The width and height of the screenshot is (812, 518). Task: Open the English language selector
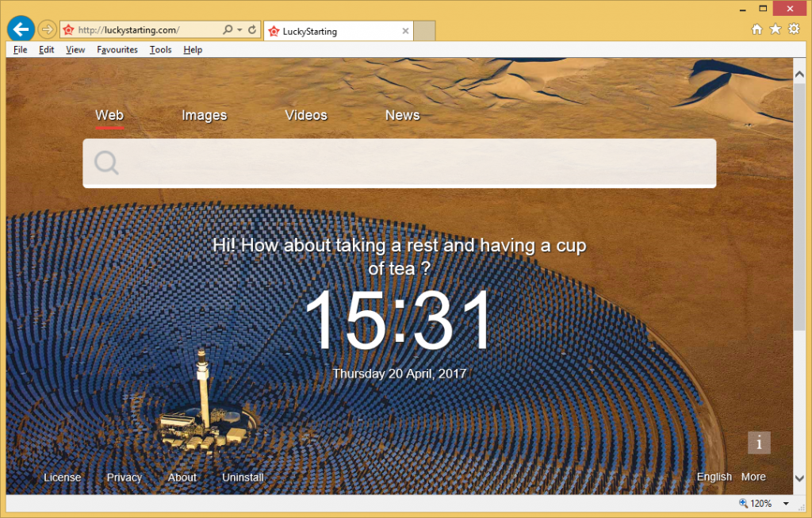point(714,477)
